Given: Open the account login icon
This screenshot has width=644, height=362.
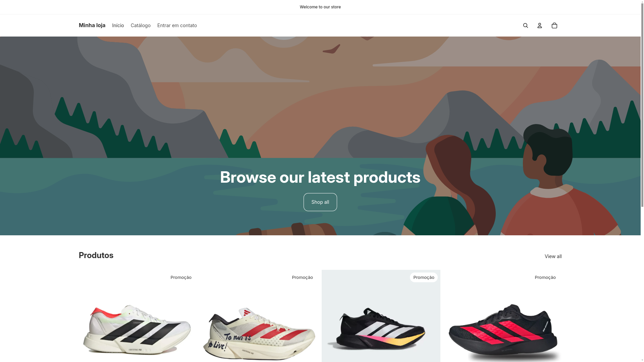Looking at the screenshot, I should tap(540, 25).
